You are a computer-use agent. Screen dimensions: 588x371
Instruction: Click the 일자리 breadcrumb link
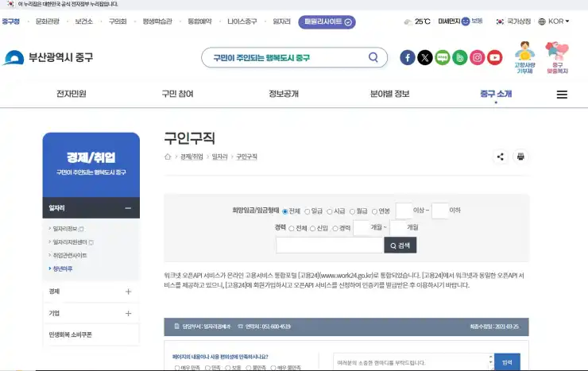[x=220, y=157]
